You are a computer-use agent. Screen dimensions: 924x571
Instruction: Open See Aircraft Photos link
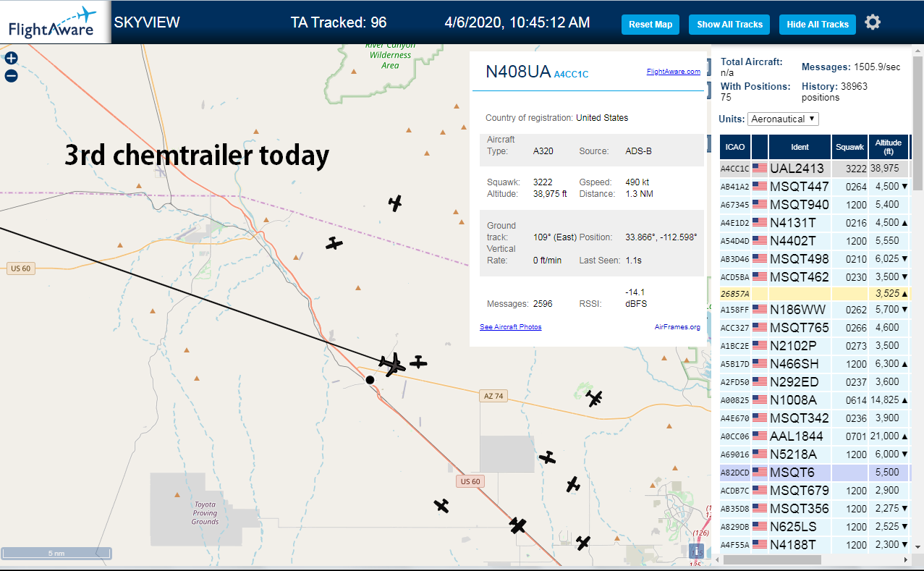[510, 327]
